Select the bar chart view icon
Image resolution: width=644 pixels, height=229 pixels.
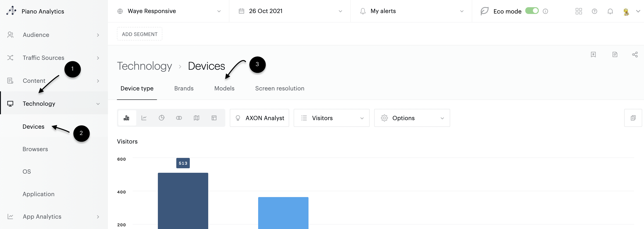tap(127, 118)
